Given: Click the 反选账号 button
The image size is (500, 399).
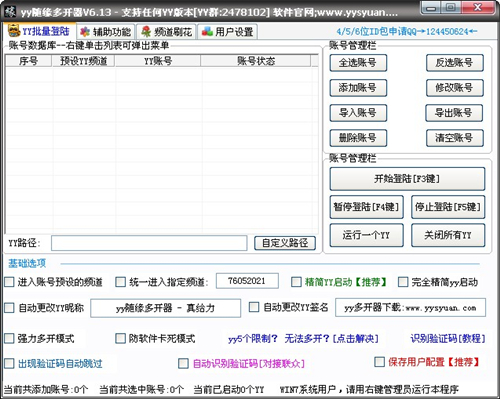Looking at the screenshot, I should click(x=455, y=63).
